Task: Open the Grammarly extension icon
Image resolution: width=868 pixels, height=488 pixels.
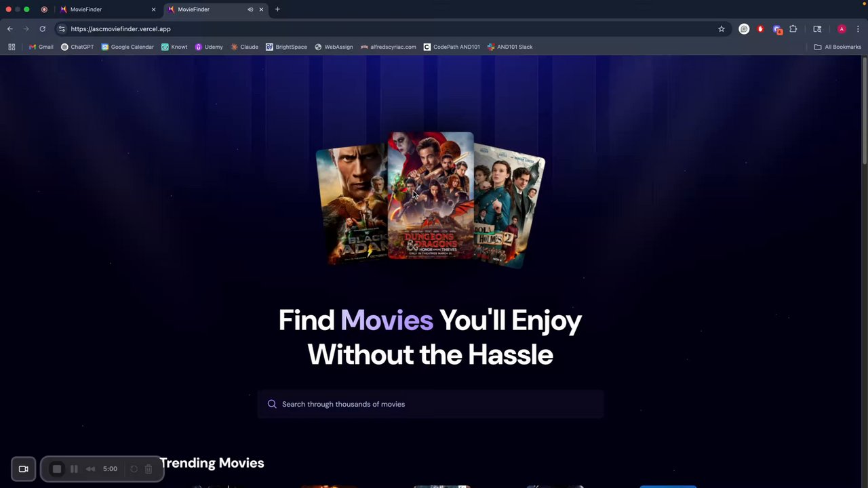Action: (744, 29)
